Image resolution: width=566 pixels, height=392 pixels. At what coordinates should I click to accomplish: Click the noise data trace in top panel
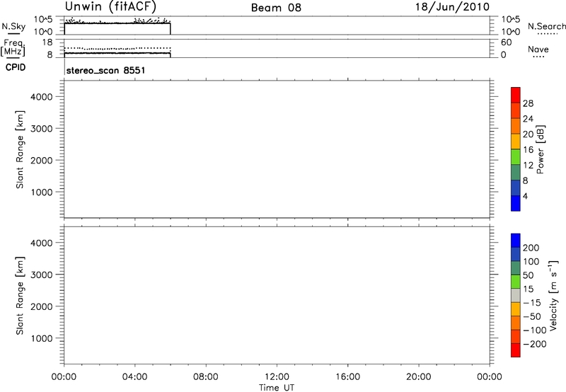click(117, 23)
